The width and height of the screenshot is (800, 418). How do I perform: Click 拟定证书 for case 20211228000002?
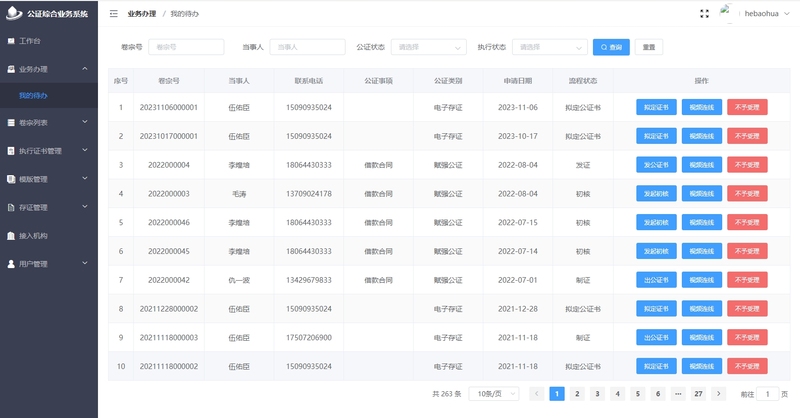pos(656,309)
